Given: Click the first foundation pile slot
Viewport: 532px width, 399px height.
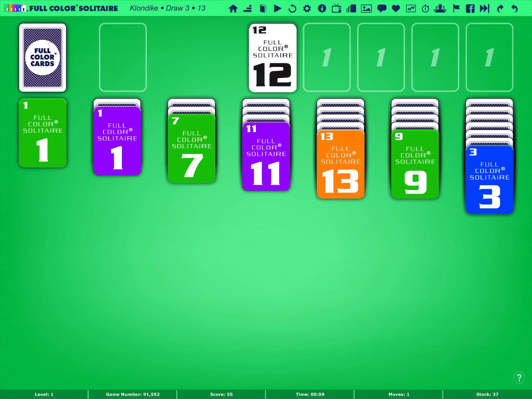Looking at the screenshot, I should click(x=327, y=58).
